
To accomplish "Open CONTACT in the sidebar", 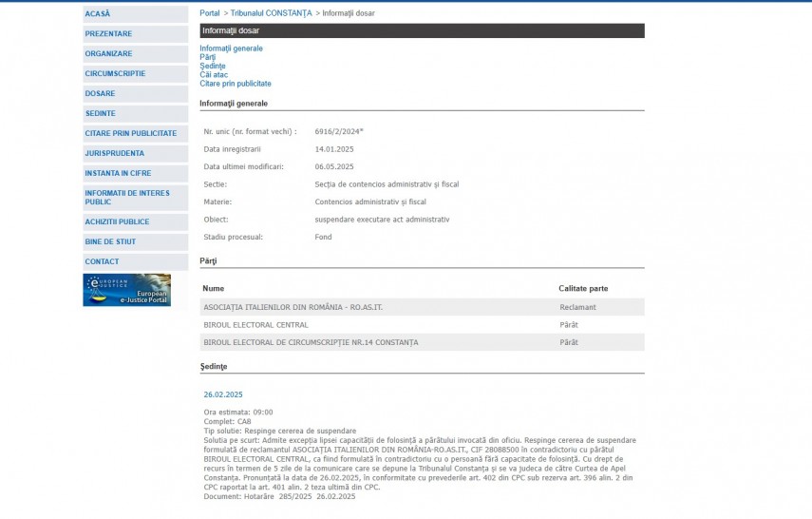I will coord(135,261).
